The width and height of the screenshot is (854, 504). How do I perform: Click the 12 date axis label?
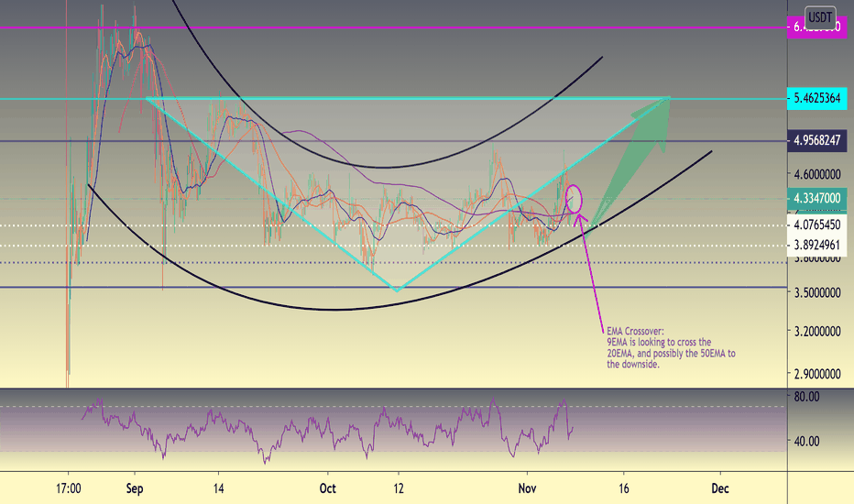click(x=399, y=488)
